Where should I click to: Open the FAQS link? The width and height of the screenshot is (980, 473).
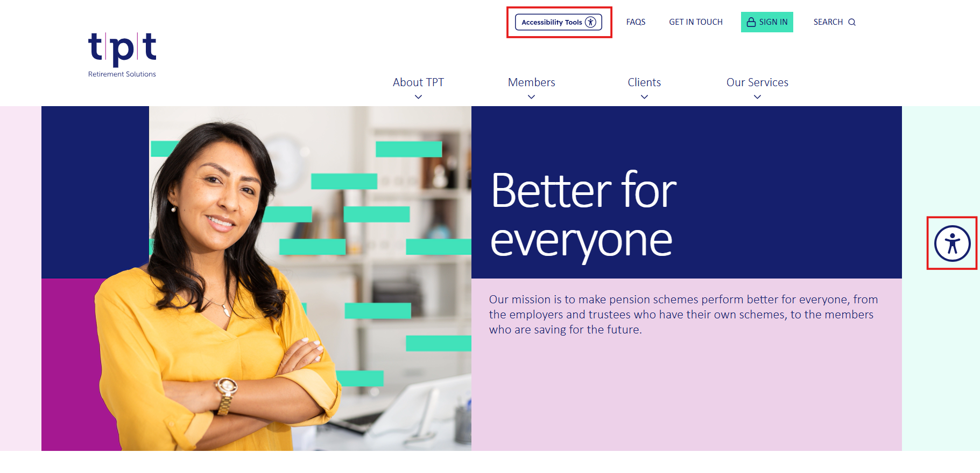click(x=636, y=22)
